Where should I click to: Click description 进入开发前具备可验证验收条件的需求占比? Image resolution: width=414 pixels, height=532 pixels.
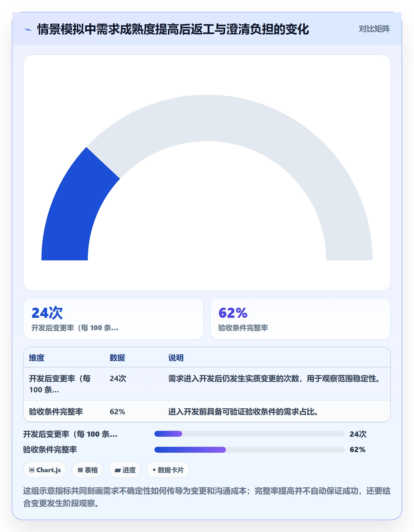pyautogui.click(x=243, y=412)
